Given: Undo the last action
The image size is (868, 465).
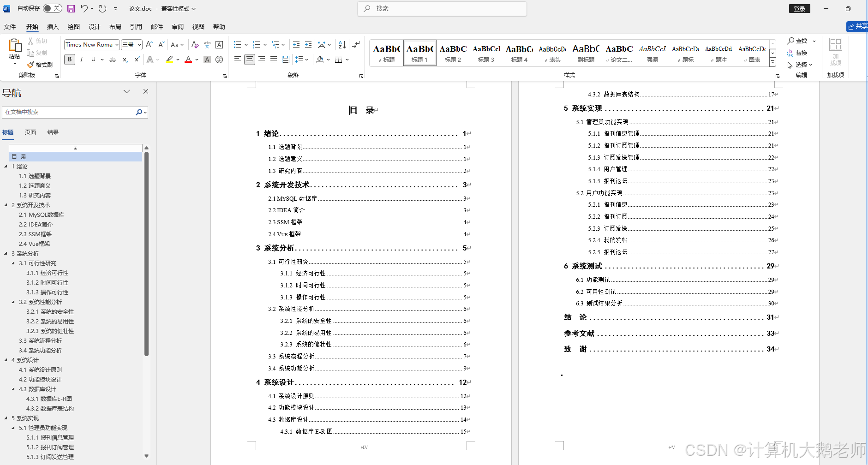Looking at the screenshot, I should point(84,8).
